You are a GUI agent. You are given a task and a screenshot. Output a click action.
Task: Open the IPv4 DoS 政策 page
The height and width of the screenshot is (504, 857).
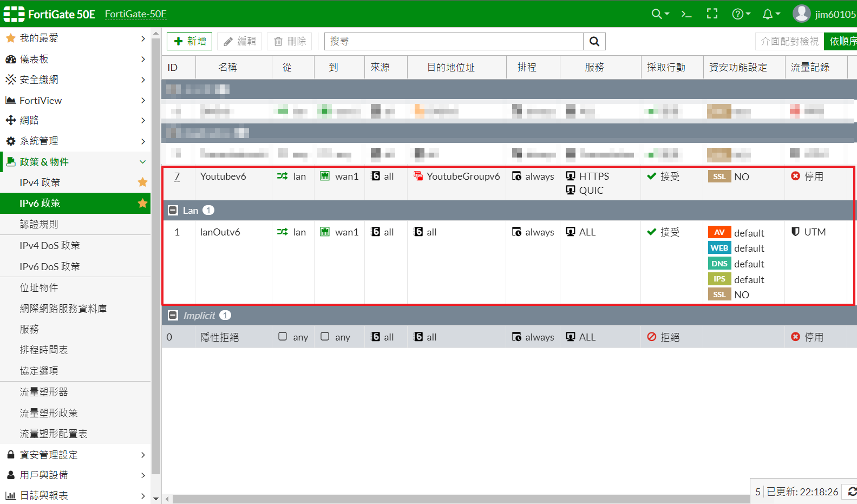(50, 245)
